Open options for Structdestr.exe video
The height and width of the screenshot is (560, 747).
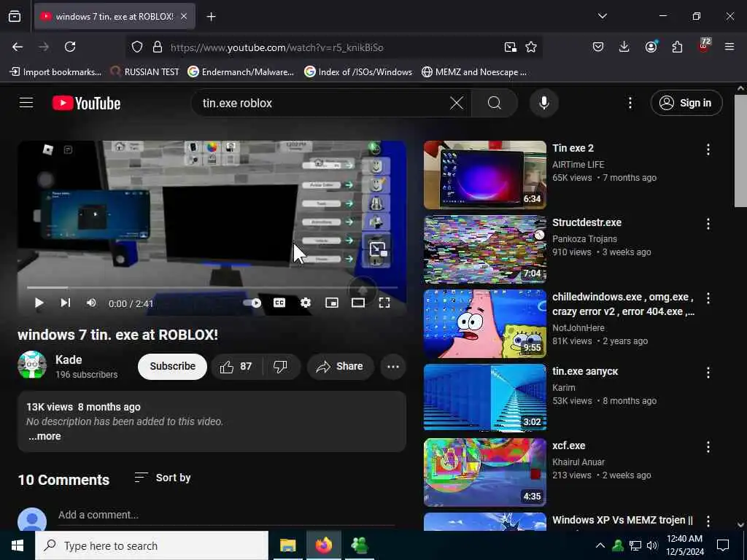click(708, 224)
